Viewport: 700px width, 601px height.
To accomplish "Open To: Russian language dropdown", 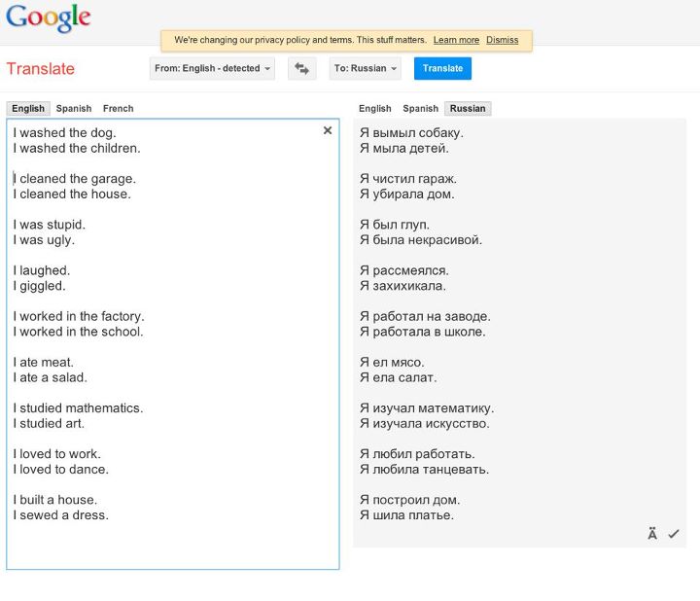I will [x=365, y=69].
